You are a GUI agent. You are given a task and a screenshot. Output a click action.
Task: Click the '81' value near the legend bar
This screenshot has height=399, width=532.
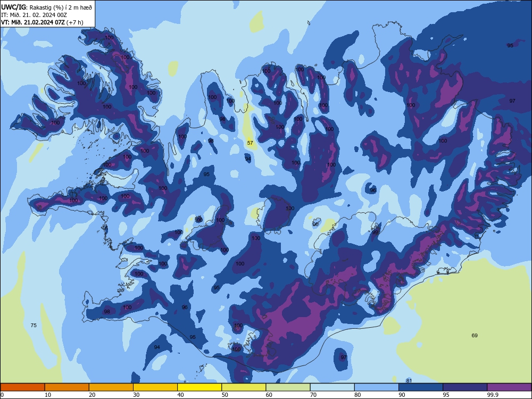tap(409, 381)
